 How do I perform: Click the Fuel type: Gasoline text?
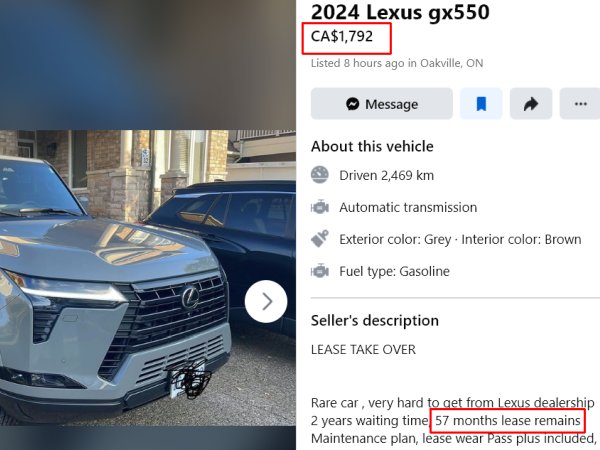tap(394, 271)
